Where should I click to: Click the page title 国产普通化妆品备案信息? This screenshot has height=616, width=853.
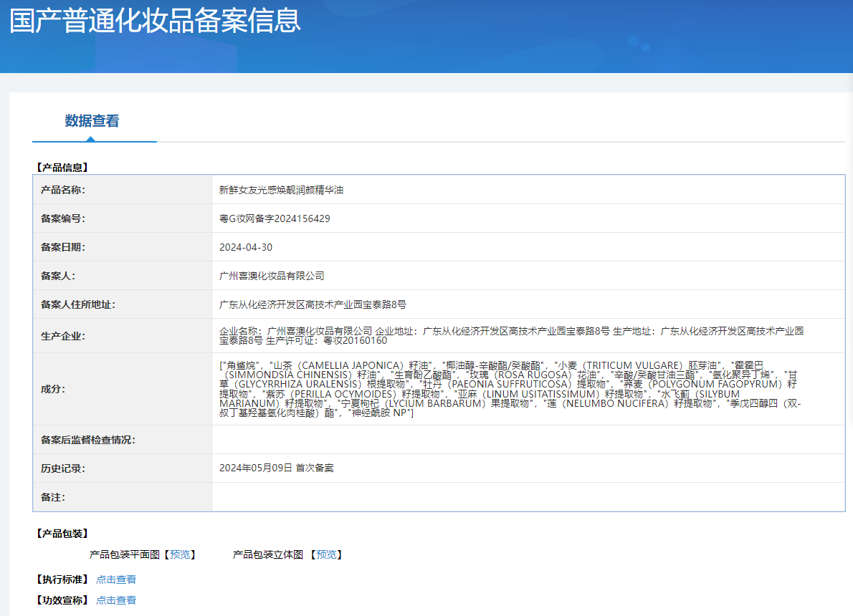155,21
